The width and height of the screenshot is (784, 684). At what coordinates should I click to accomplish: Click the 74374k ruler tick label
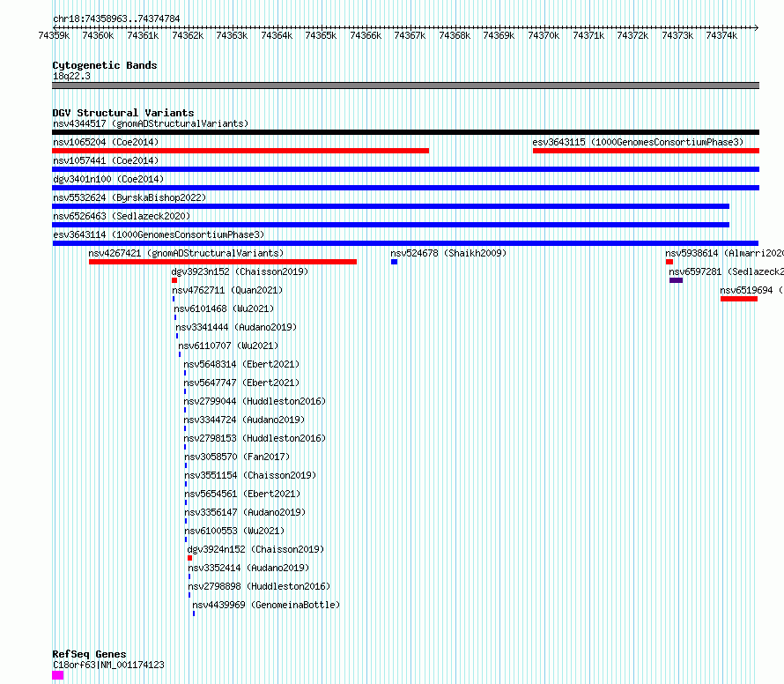[x=721, y=35]
